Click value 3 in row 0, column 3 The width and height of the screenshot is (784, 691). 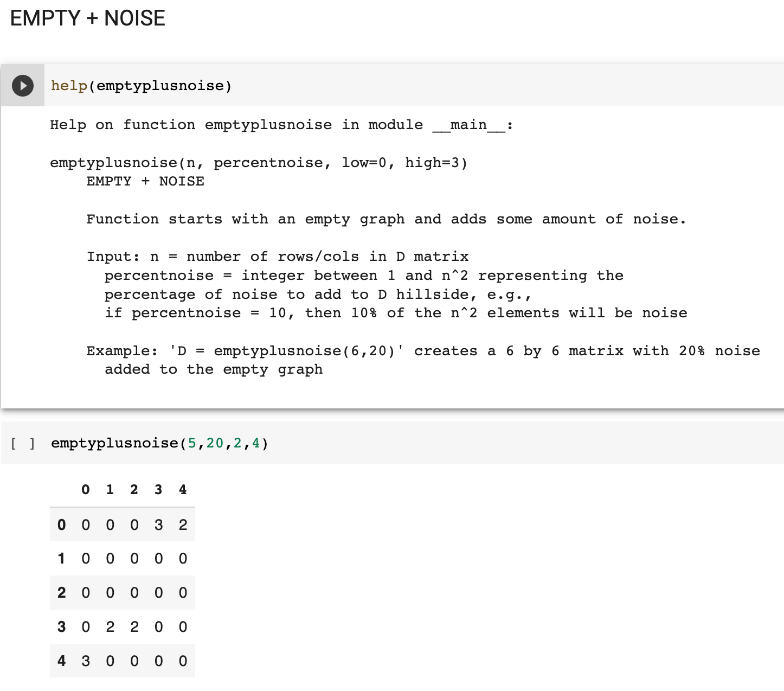click(x=159, y=525)
